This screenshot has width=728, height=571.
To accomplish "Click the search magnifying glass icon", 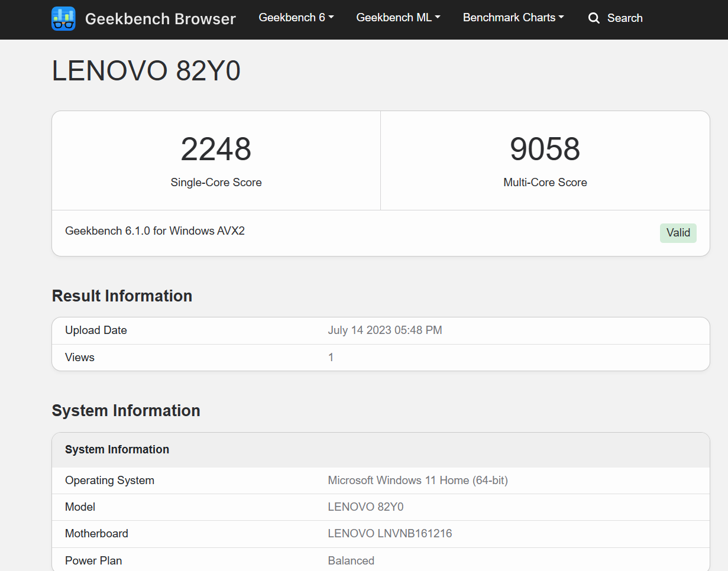I will 594,18.
